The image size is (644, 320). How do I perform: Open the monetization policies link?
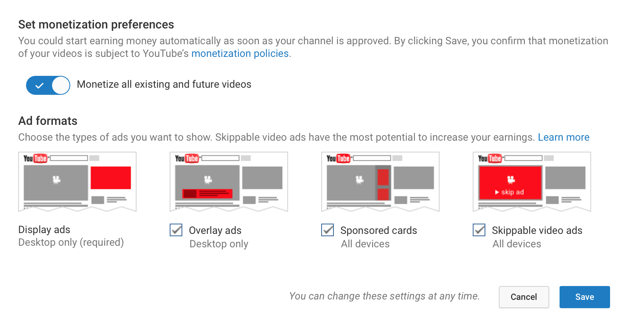tap(240, 54)
